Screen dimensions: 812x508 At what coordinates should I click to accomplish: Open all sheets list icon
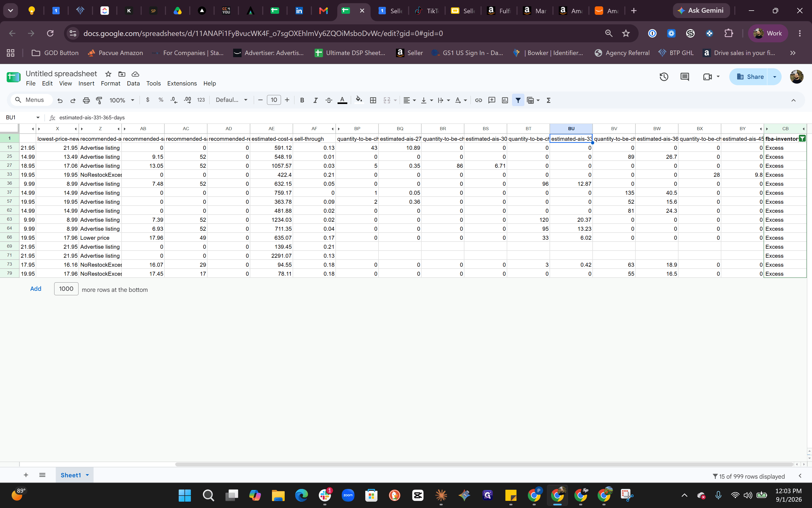click(x=42, y=475)
